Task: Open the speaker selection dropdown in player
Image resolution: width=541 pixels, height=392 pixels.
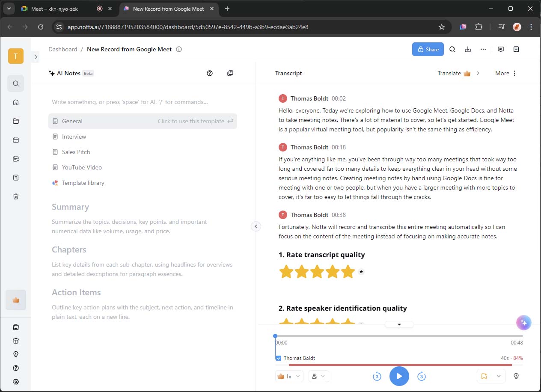Action: coord(318,376)
